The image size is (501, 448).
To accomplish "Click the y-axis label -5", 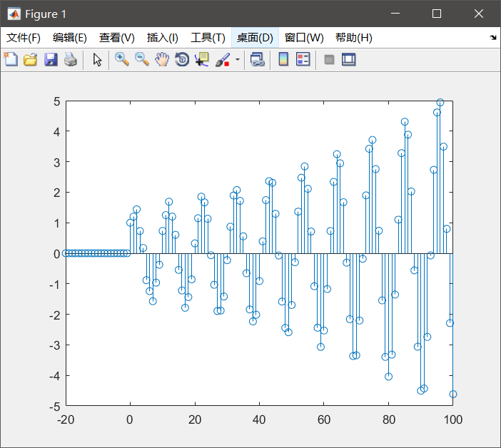I will (x=55, y=407).
